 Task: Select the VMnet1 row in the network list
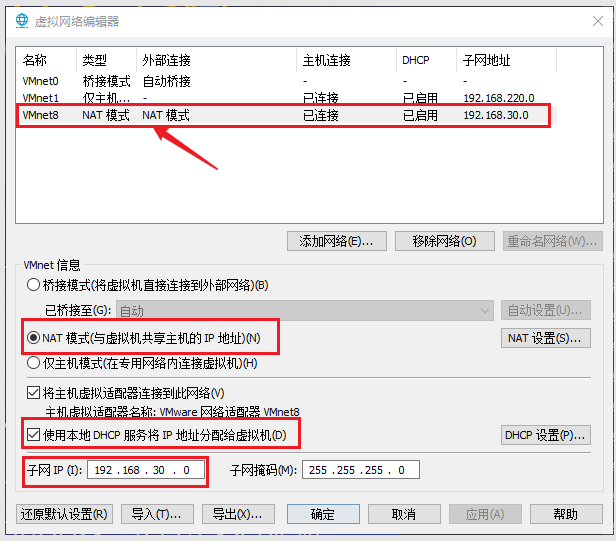[286, 97]
